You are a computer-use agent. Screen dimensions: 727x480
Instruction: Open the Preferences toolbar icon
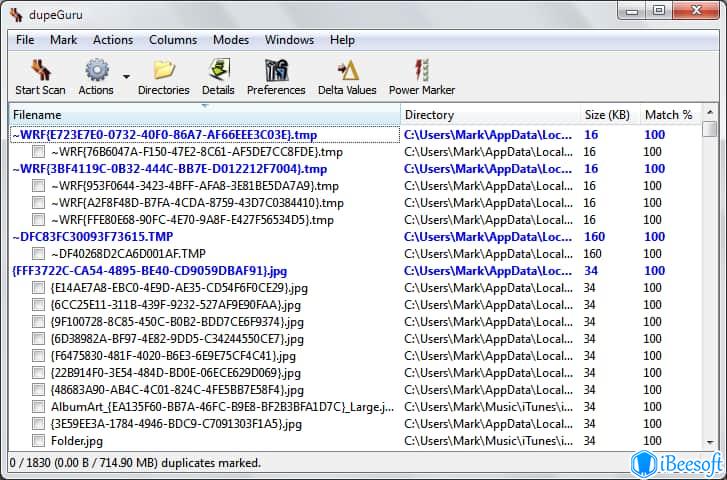276,70
